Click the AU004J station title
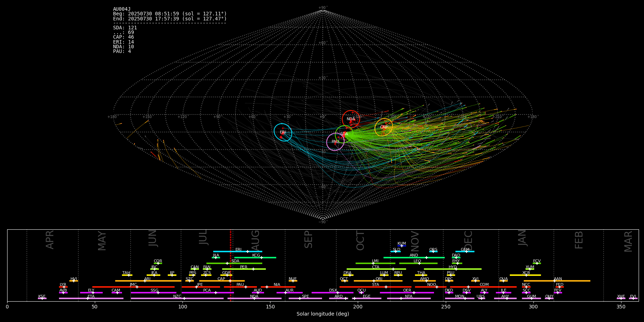Screen dimensions: 644x322 click(x=122, y=9)
